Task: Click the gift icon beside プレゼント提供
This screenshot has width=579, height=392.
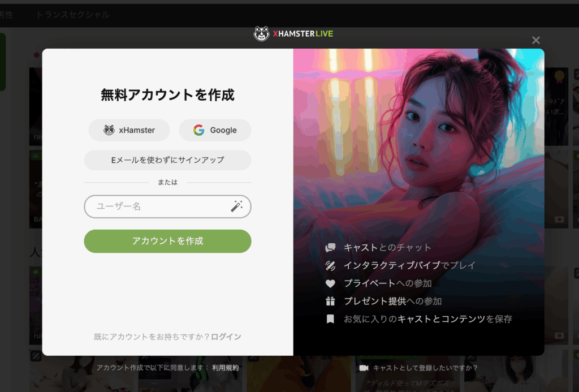Action: click(x=330, y=301)
